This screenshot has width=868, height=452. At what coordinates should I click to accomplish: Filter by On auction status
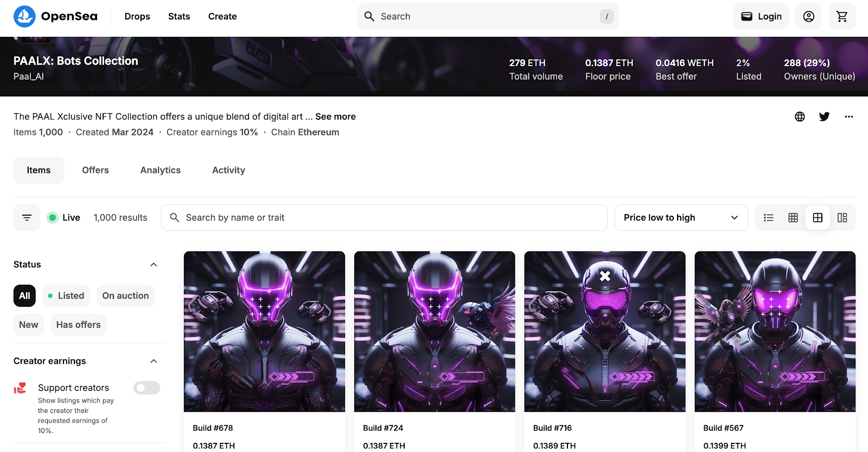click(x=125, y=296)
